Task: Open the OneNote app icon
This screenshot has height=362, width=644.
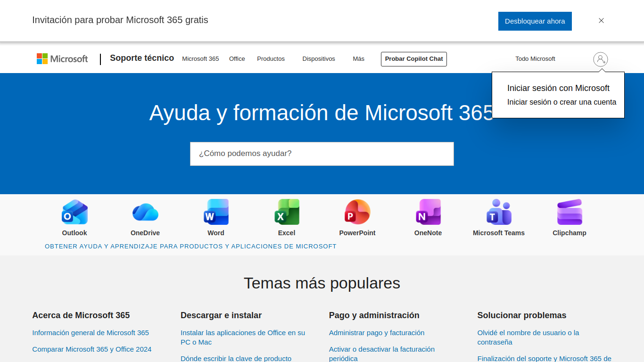Action: [x=428, y=212]
